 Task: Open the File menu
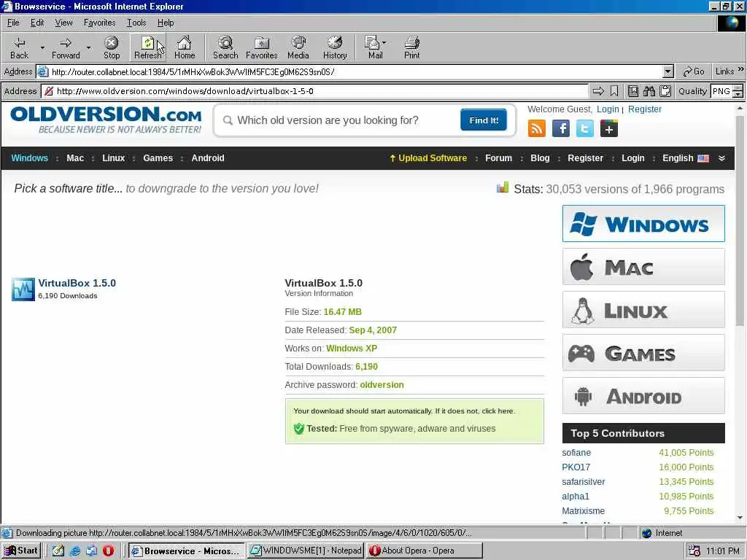click(x=13, y=23)
